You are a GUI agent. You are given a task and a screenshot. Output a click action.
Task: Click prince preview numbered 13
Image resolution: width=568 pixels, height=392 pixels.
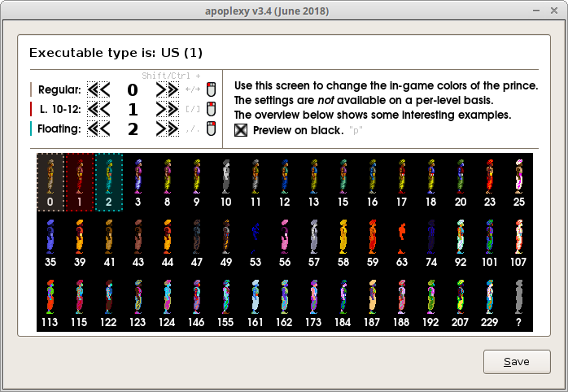point(314,182)
